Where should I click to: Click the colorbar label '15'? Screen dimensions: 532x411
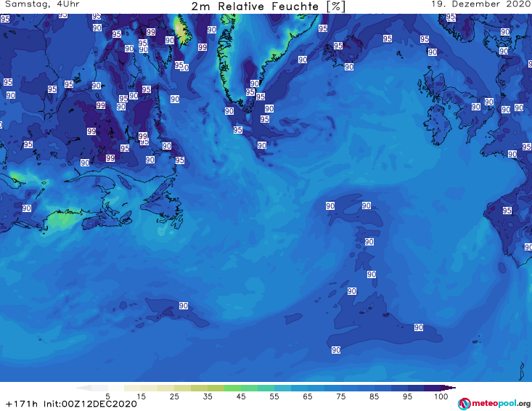pos(141,396)
